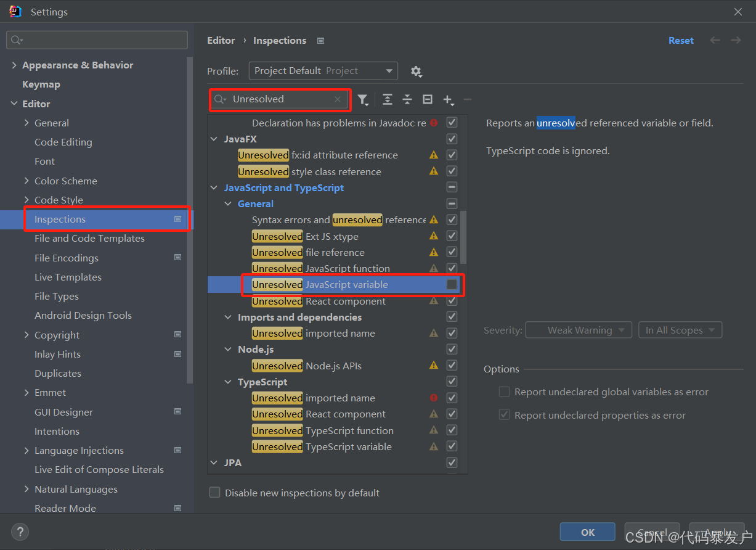
Task: Collapse the Editor section in sidebar
Action: point(14,104)
